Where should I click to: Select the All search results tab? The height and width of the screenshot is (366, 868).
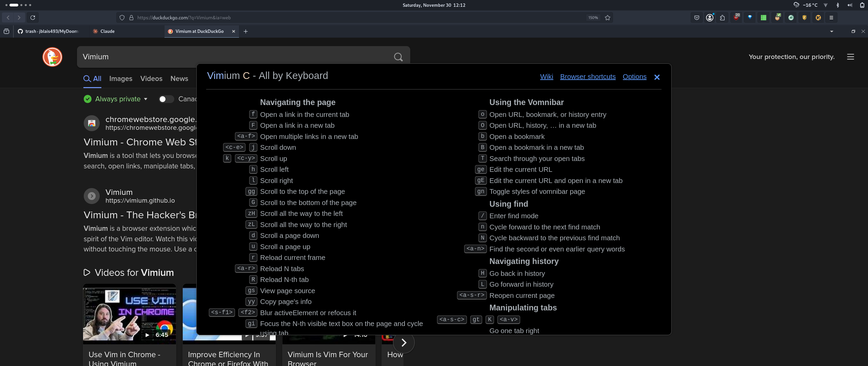point(92,79)
